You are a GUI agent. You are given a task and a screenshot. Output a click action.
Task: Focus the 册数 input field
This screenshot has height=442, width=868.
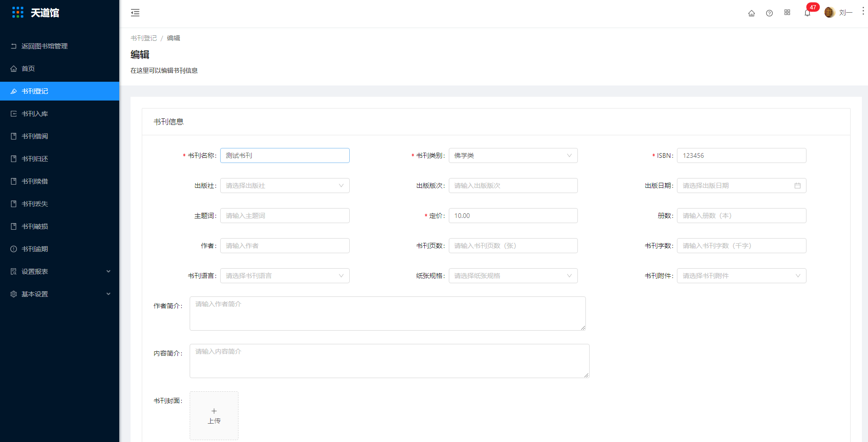click(x=742, y=216)
